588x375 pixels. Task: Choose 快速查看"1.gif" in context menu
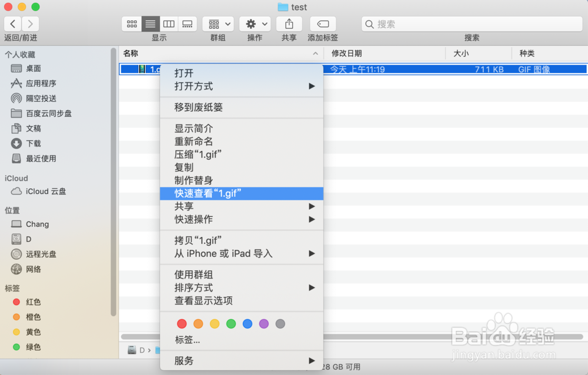tap(241, 193)
